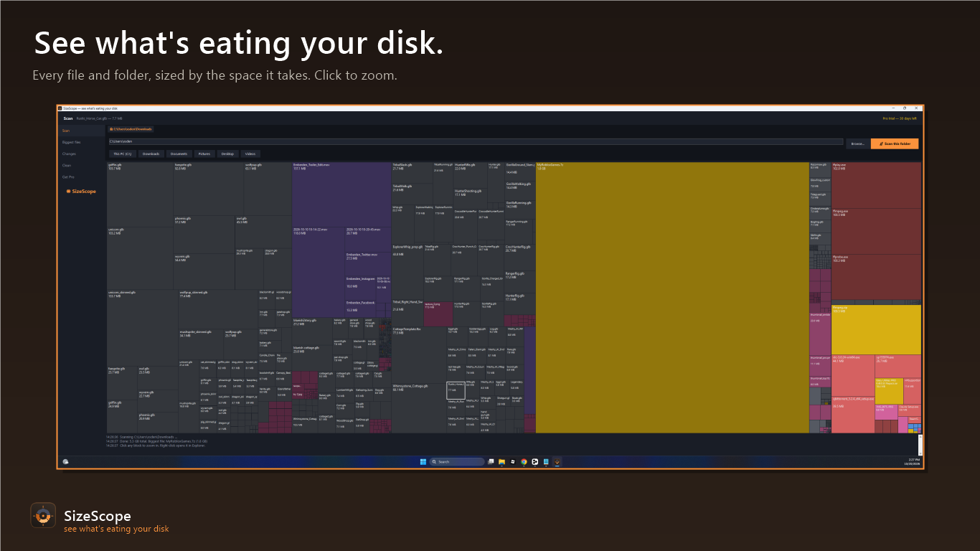The image size is (980, 551).
Task: Zoom into the MyRobloxGames.7z block
Action: tap(672, 298)
